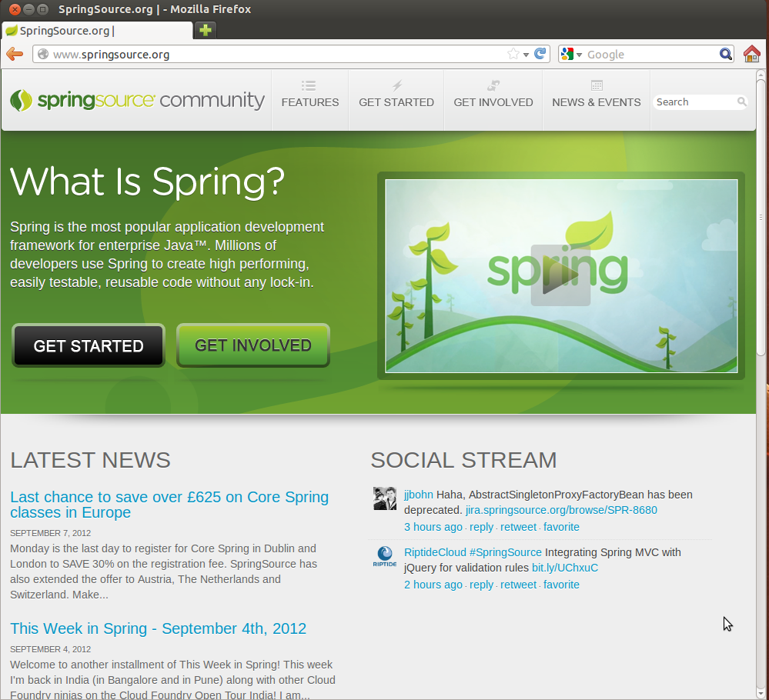Retweet the RiptideCloud post
This screenshot has width=769, height=700.
click(x=518, y=585)
